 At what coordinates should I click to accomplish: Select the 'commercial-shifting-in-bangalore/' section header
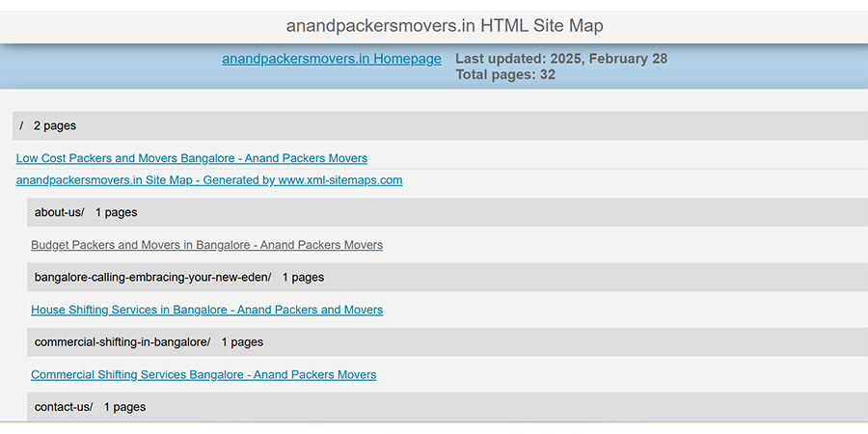pyautogui.click(x=448, y=342)
